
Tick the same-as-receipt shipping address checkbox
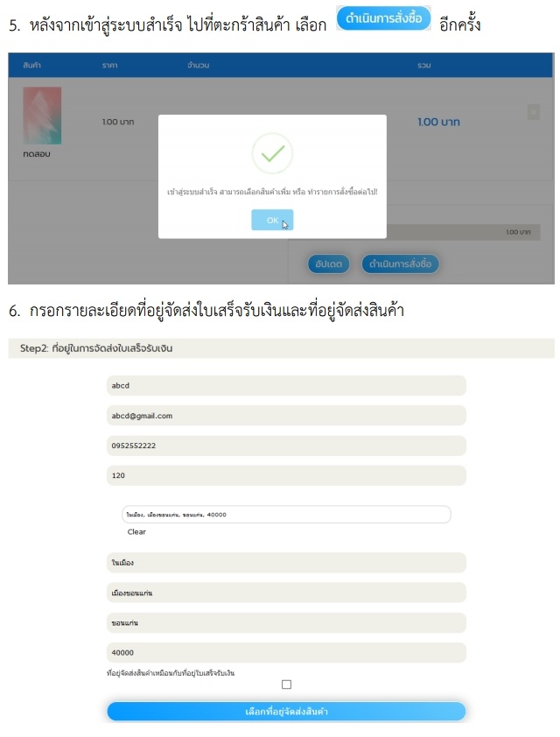pyautogui.click(x=286, y=684)
